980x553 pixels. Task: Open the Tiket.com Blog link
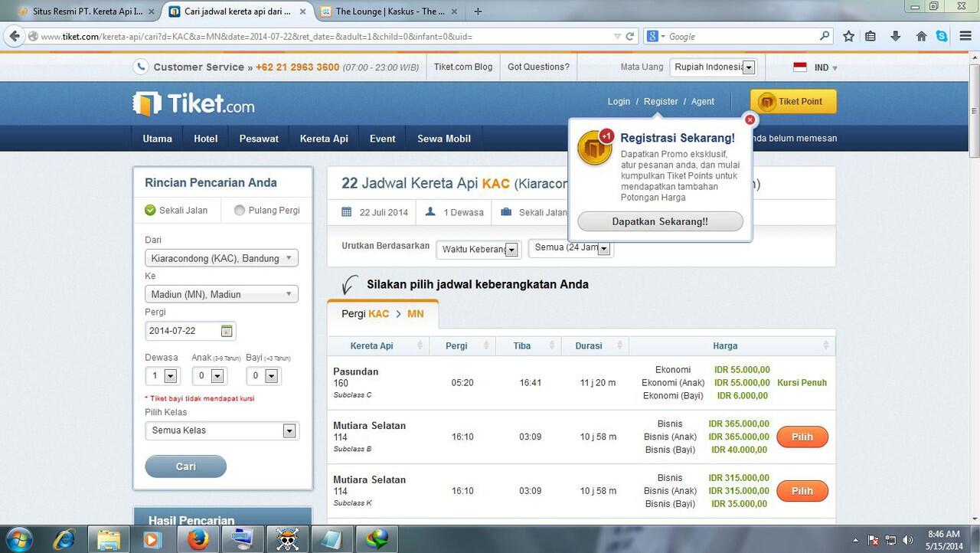tap(463, 67)
